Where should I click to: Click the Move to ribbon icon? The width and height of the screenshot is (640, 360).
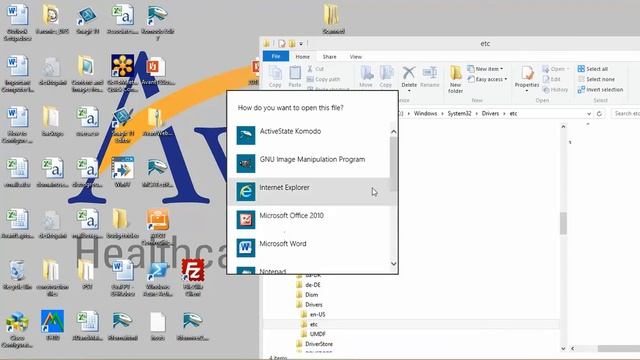coord(366,77)
